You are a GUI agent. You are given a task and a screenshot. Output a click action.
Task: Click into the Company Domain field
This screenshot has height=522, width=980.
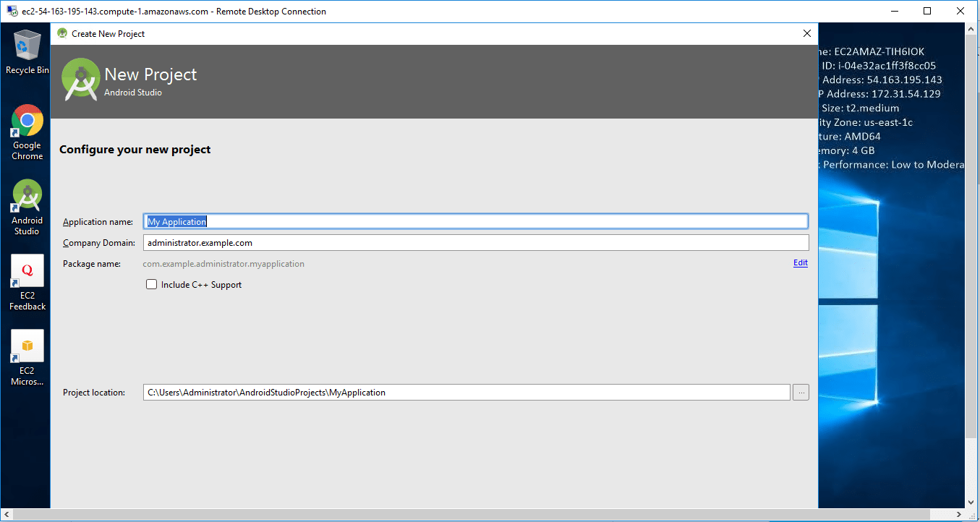click(475, 243)
